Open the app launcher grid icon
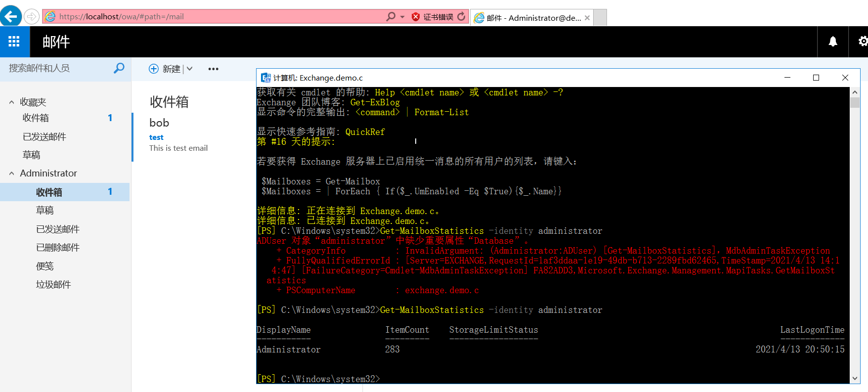This screenshot has width=868, height=392. click(14, 42)
